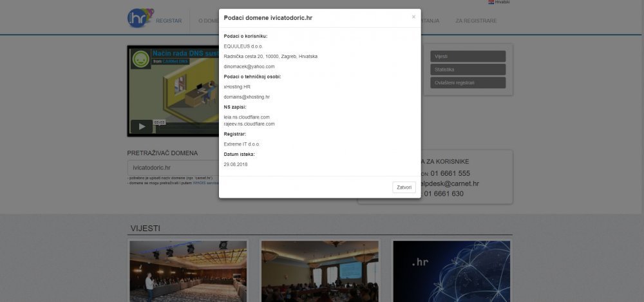
Task: Switch language via Hrvatski flag link
Action: pos(499,2)
